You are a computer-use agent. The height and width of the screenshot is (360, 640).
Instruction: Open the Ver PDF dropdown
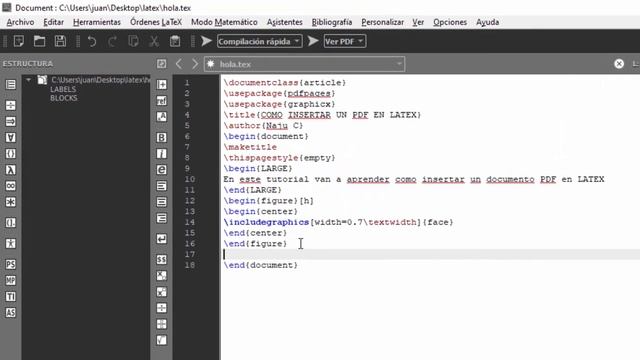[x=345, y=41]
